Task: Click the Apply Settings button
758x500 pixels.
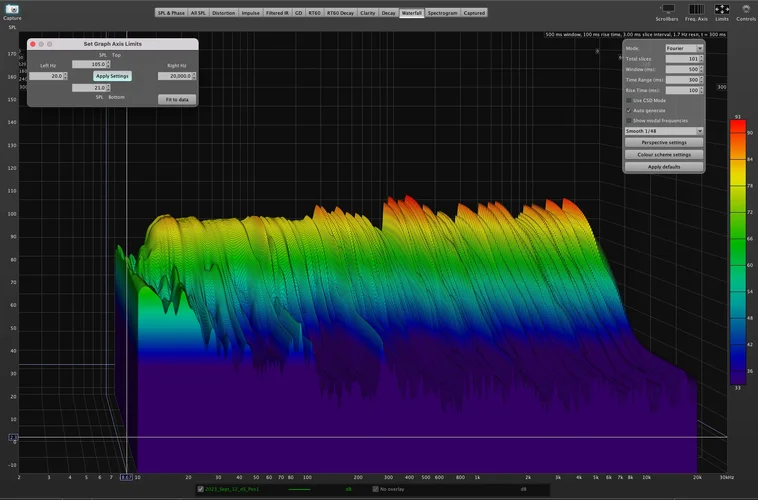Action: (x=112, y=76)
